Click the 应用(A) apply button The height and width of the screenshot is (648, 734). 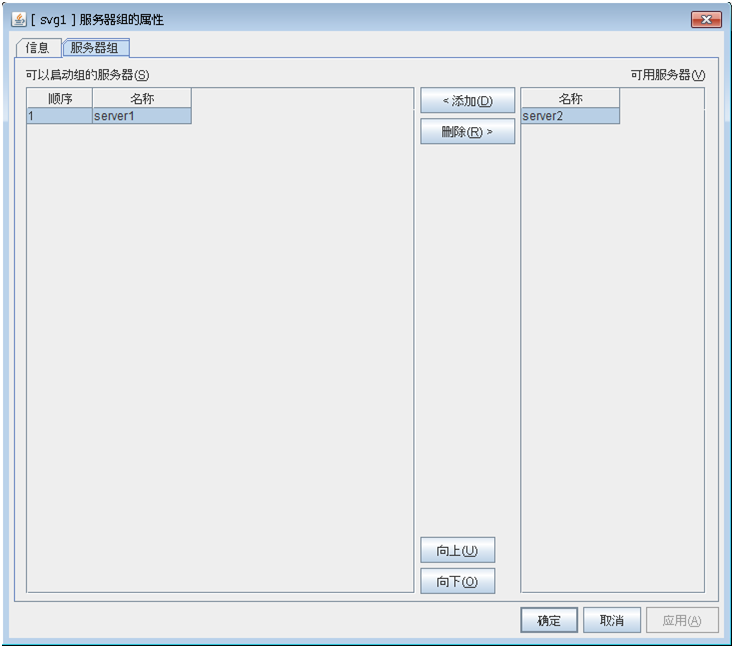tap(682, 620)
